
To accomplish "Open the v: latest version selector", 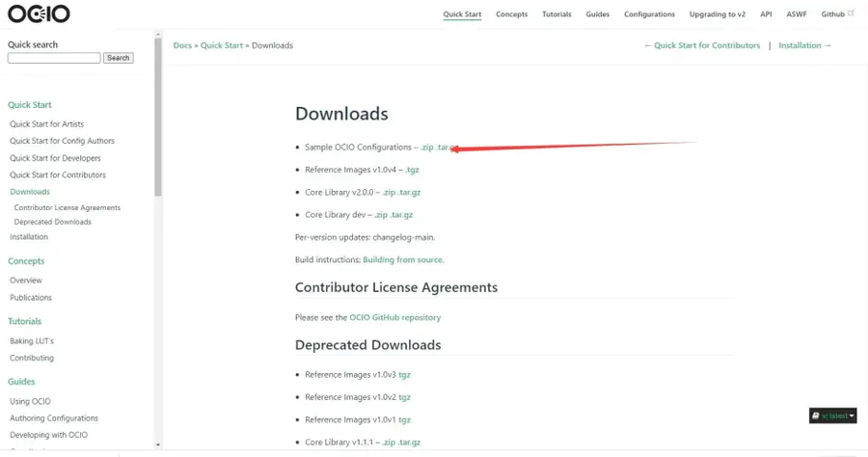I will (832, 416).
